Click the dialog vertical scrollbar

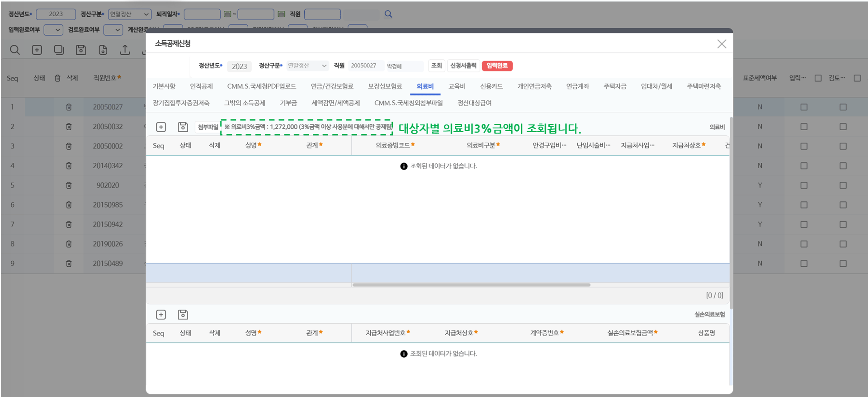[x=731, y=213]
